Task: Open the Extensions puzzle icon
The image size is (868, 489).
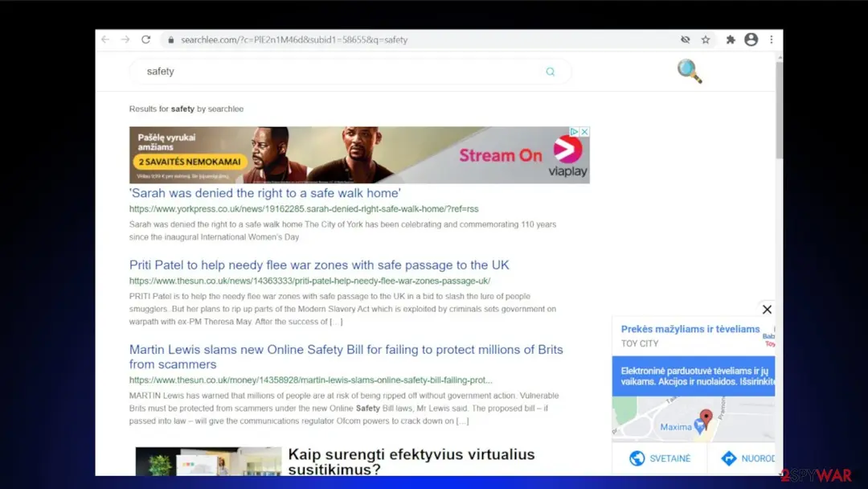Action: click(x=730, y=39)
